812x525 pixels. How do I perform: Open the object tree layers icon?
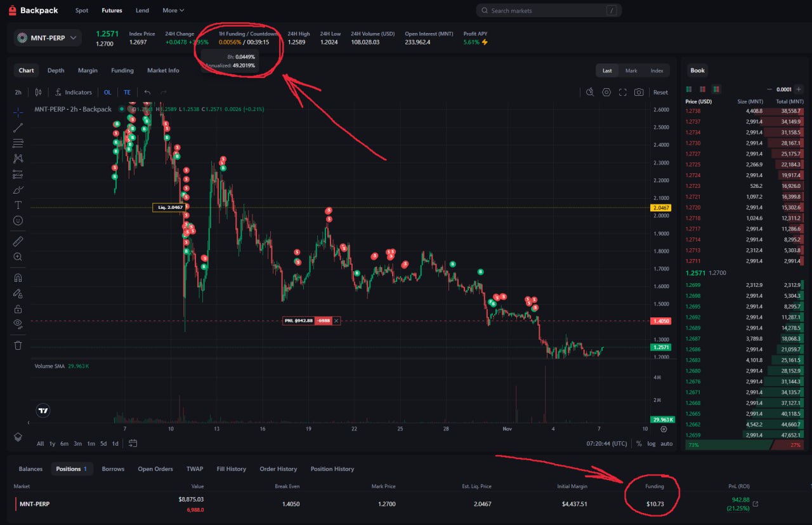(x=18, y=437)
